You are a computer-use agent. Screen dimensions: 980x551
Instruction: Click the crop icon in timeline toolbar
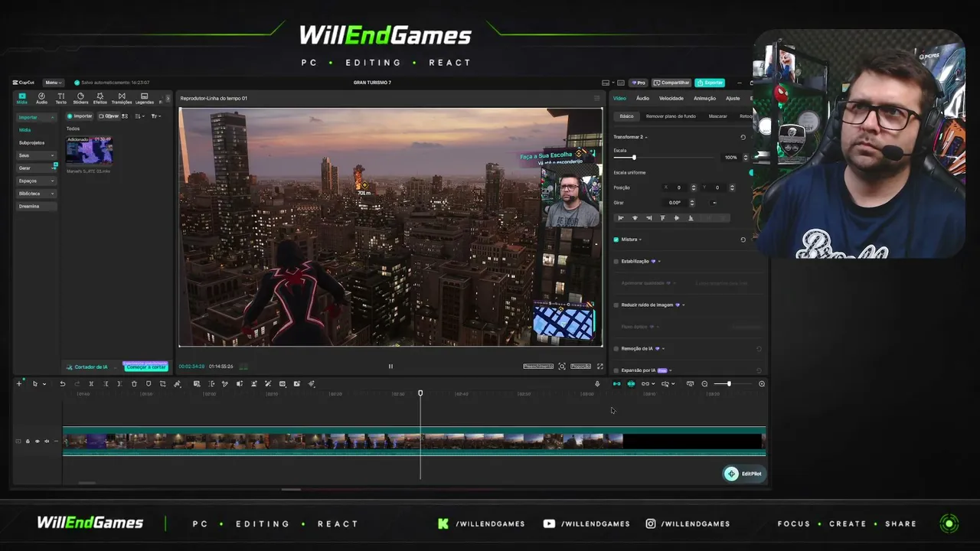pos(162,383)
